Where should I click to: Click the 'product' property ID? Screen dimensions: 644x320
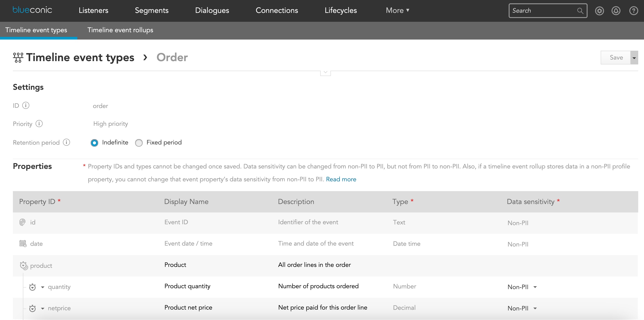[x=41, y=266]
